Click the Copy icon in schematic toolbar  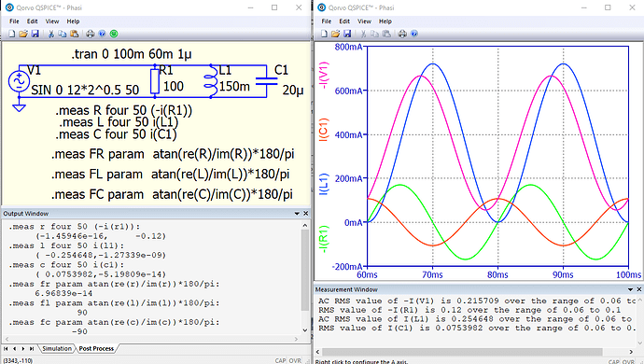[63, 34]
